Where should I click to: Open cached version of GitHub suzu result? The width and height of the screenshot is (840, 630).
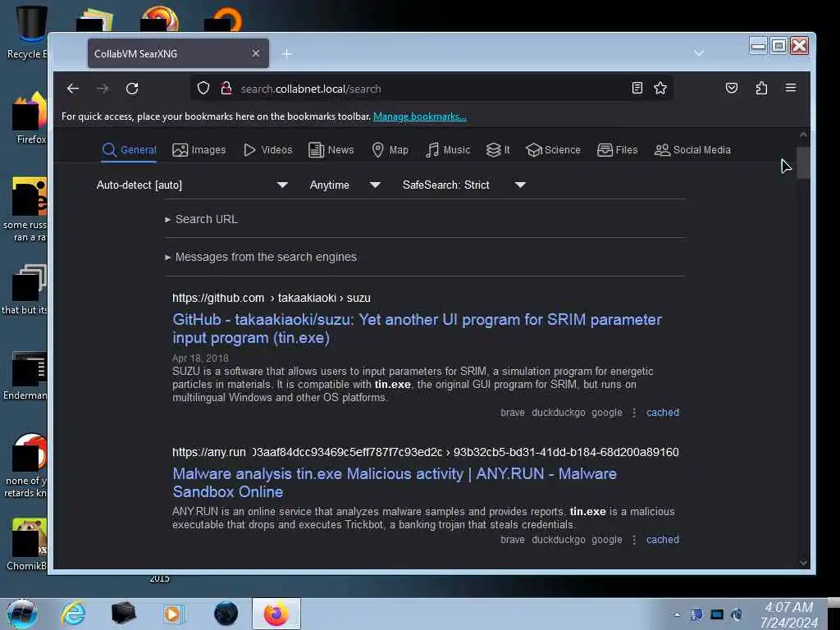[x=663, y=413]
